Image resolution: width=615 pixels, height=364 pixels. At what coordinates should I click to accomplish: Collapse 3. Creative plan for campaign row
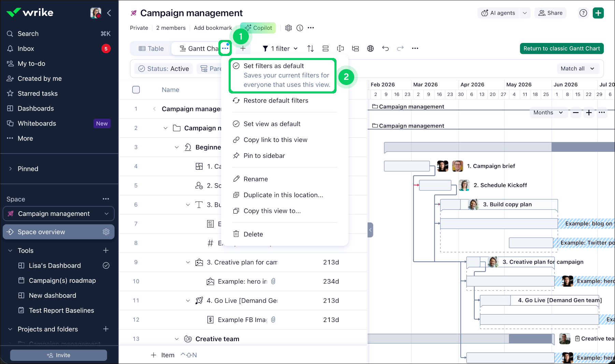point(188,262)
